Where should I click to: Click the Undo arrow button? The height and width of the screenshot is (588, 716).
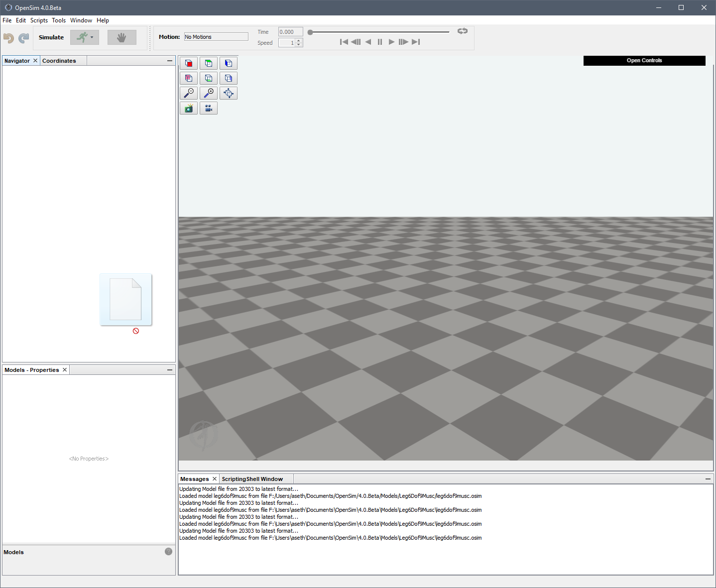click(x=8, y=37)
